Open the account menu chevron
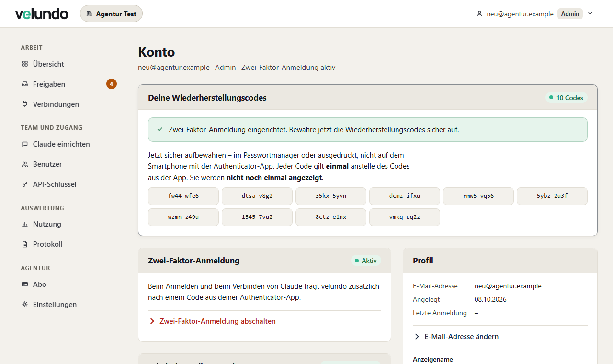 coord(590,14)
